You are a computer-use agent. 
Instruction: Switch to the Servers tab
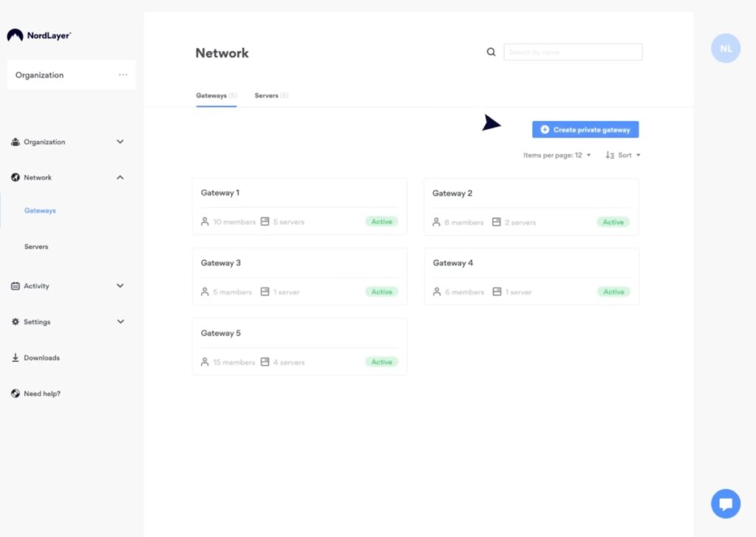tap(271, 95)
